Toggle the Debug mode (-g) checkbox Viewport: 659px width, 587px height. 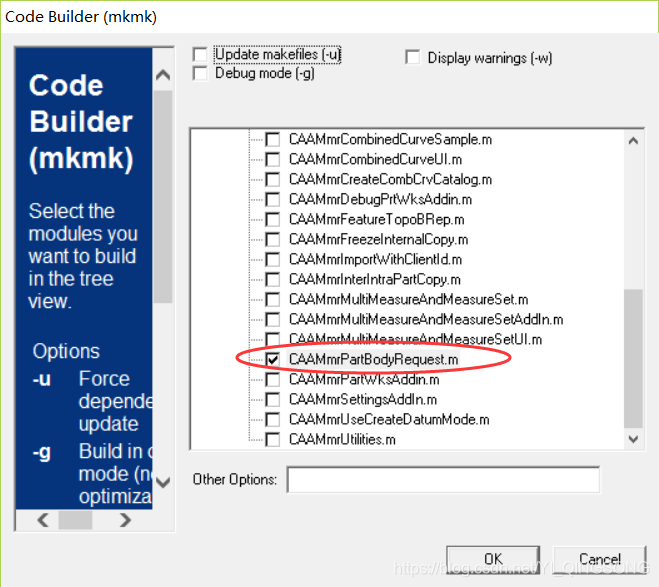pos(200,73)
